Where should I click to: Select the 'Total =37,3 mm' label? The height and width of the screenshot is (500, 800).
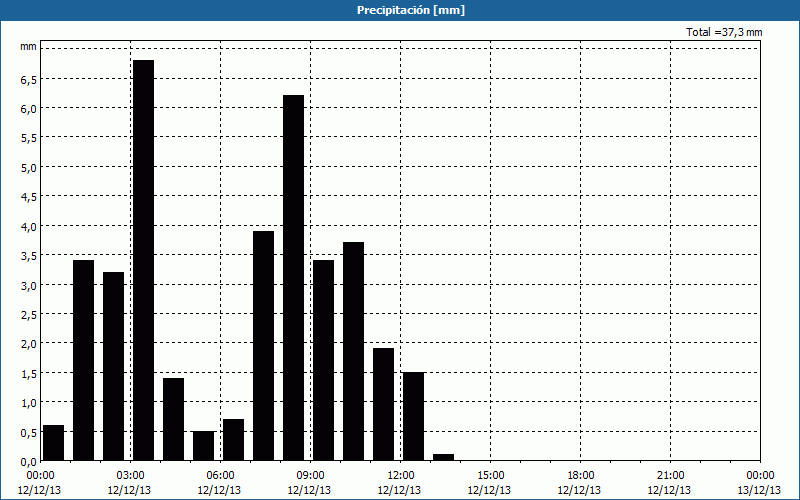724,32
